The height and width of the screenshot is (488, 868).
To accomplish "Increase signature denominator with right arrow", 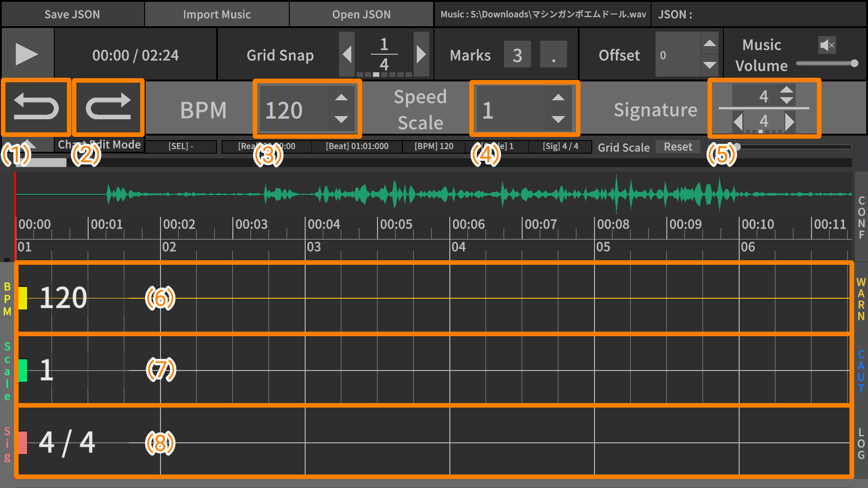I will point(790,122).
